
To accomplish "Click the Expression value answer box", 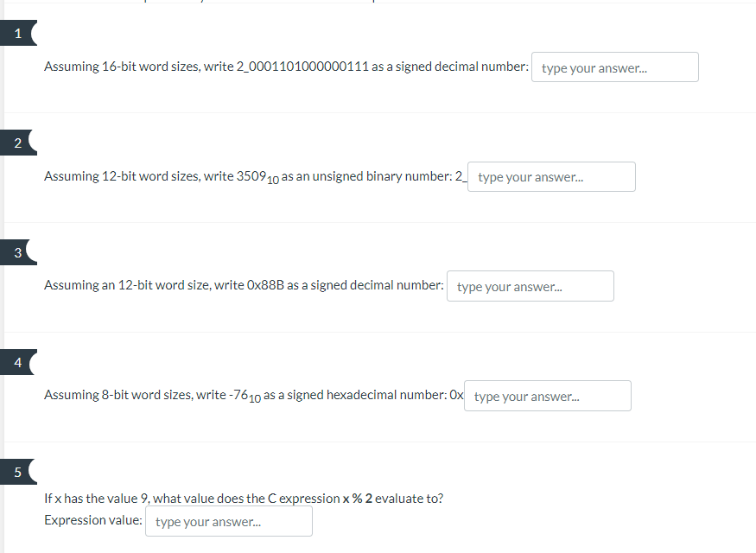I will pyautogui.click(x=228, y=520).
